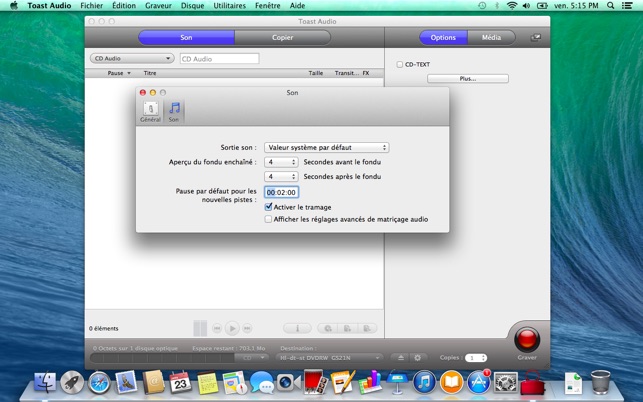The image size is (643, 402).
Task: Enable Afficher les réglages avancés checkbox
Action: click(x=268, y=219)
